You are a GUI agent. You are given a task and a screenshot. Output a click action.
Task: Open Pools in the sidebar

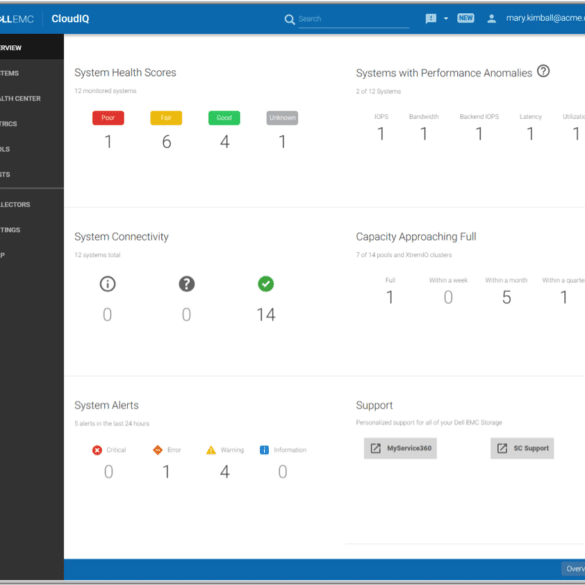(x=32, y=149)
